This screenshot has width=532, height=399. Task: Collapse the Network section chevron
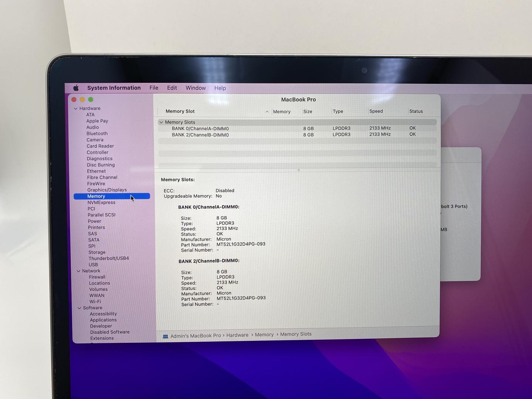(x=78, y=271)
